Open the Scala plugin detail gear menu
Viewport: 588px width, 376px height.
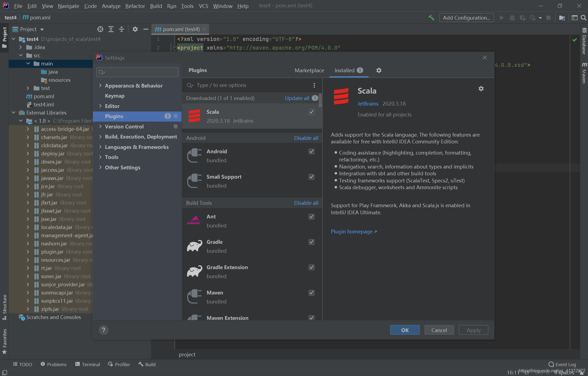pos(481,89)
